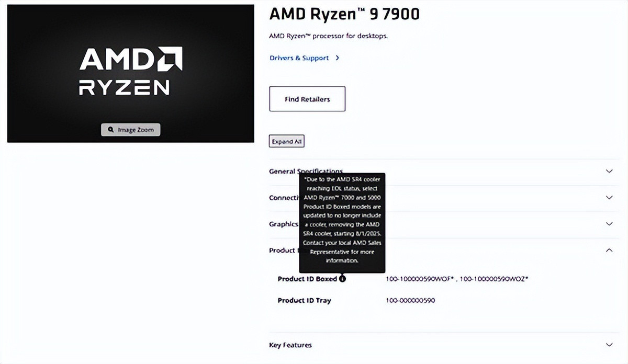Expand the Connectivity section chevron
The image size is (628, 364).
click(609, 198)
